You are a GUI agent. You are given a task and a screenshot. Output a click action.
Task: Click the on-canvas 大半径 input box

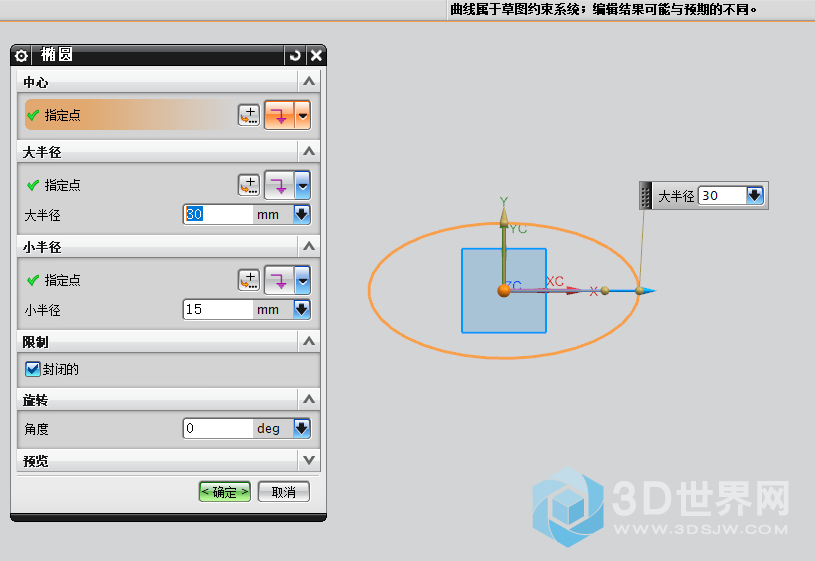pyautogui.click(x=722, y=196)
